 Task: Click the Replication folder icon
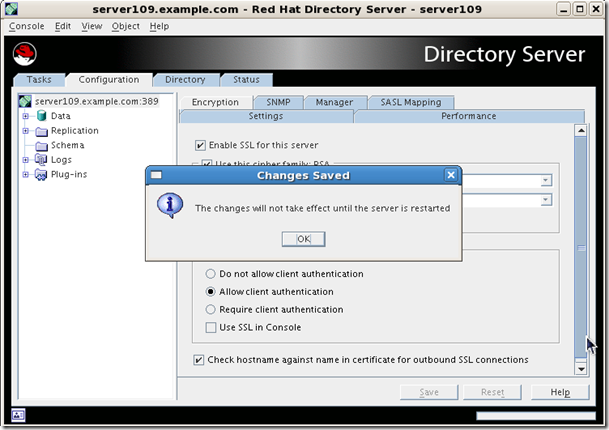tap(42, 131)
